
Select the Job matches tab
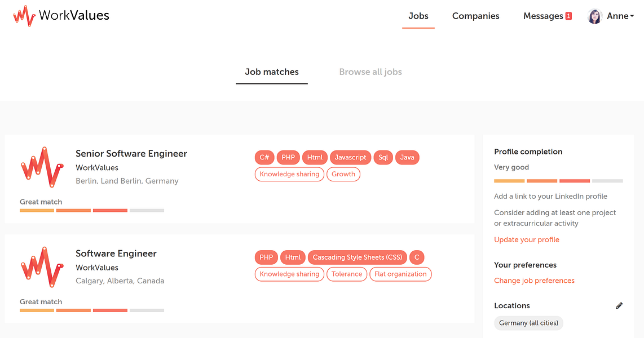click(272, 72)
